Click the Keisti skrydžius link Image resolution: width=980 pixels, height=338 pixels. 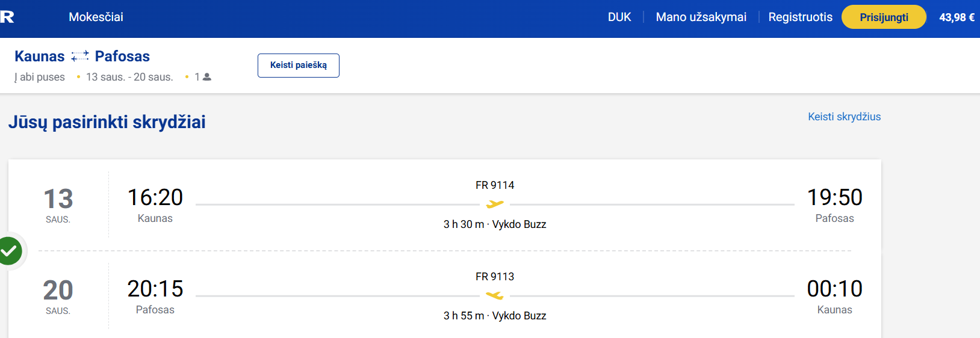[844, 117]
